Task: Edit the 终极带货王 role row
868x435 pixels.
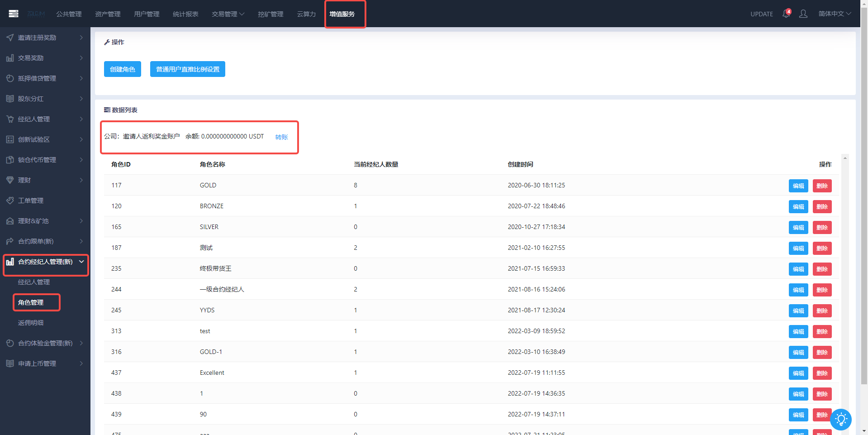Action: pyautogui.click(x=798, y=269)
